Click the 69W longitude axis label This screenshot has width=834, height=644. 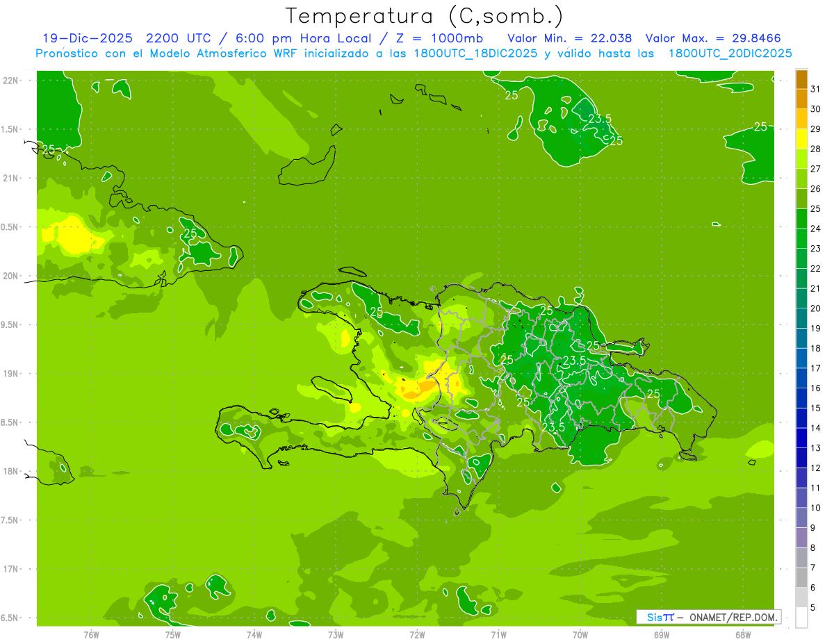[x=661, y=635]
